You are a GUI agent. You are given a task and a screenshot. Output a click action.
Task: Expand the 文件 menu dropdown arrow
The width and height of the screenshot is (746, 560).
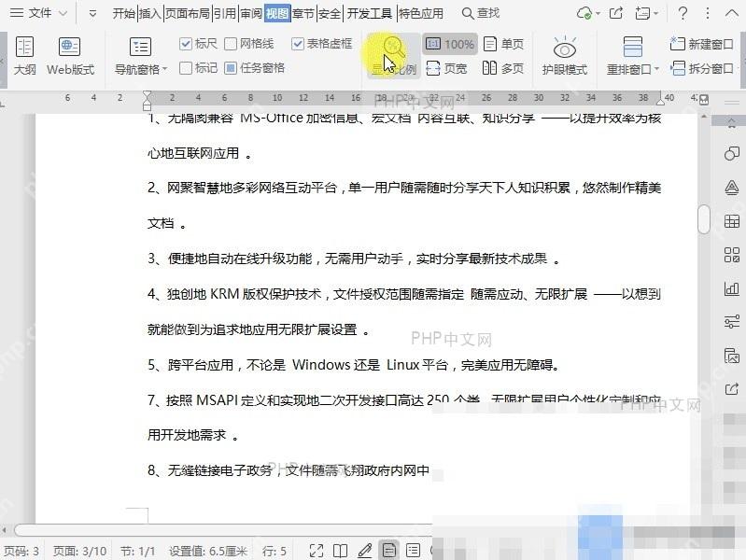click(63, 14)
